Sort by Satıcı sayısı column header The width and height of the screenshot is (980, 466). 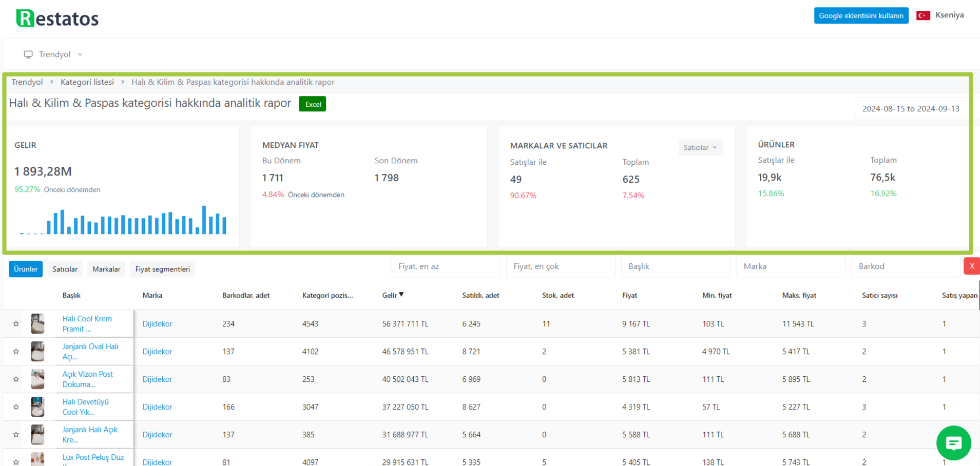(x=880, y=296)
